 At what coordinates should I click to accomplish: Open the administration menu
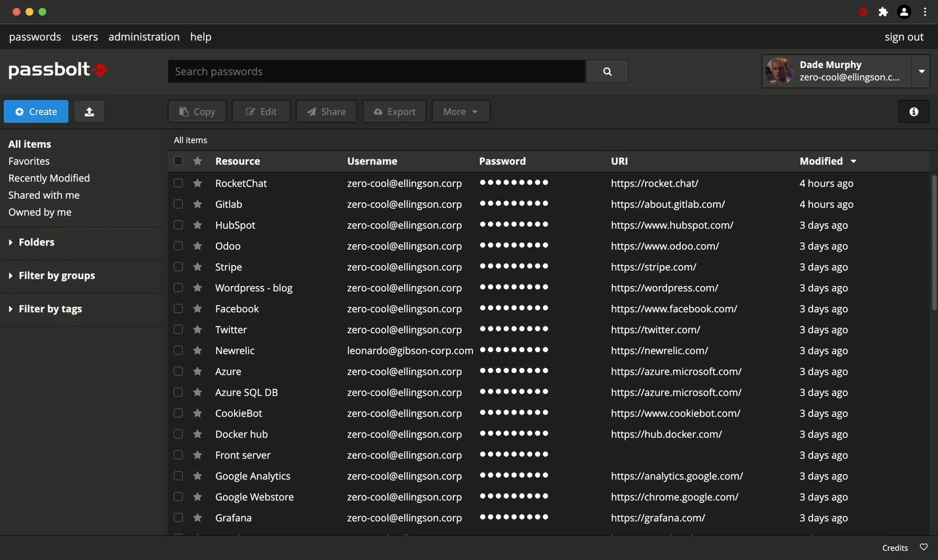coord(144,37)
